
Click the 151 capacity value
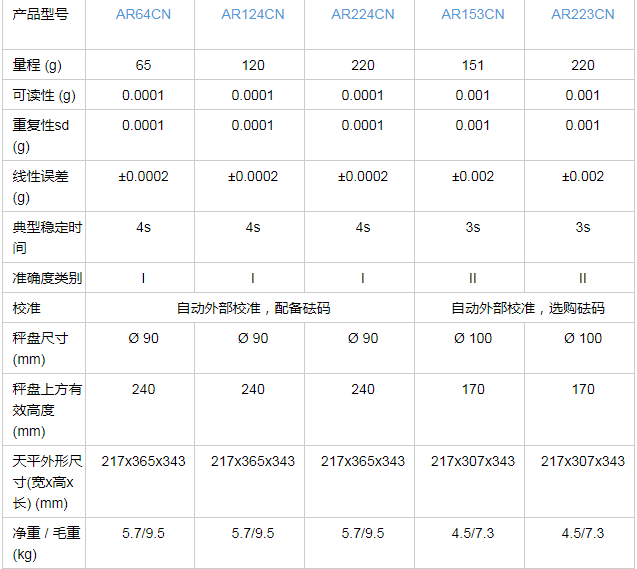(x=473, y=65)
